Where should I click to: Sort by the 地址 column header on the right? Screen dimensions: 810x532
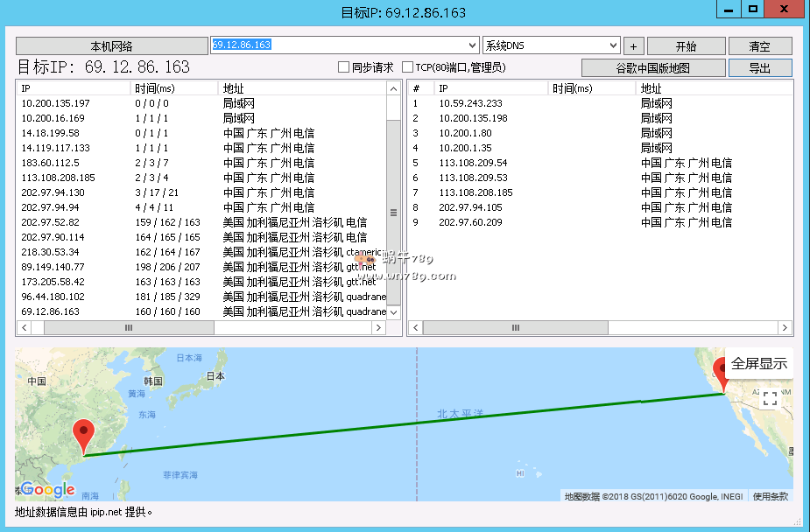(x=709, y=88)
